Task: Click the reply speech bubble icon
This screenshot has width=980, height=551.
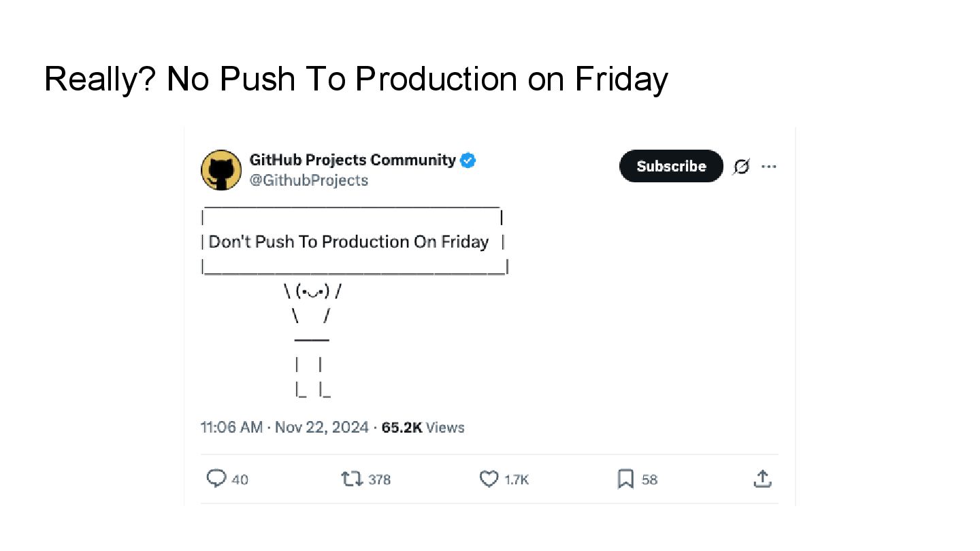Action: pos(216,479)
